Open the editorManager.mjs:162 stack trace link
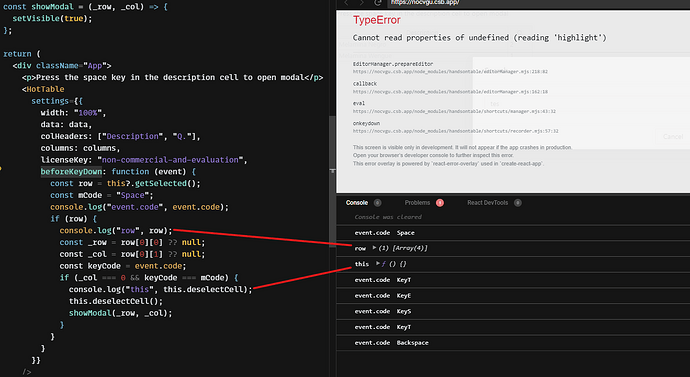Screen dimensions: 690x377 450,92
